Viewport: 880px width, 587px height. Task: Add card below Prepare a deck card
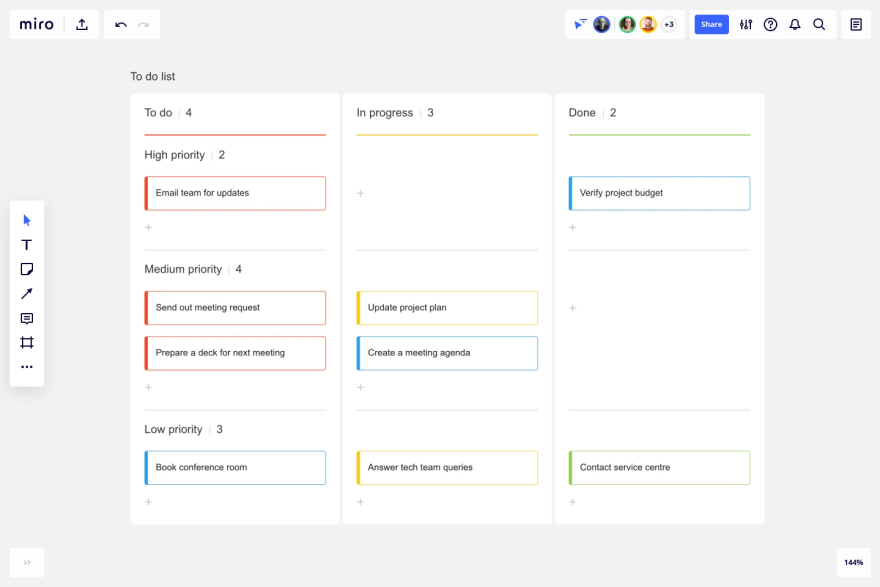click(x=149, y=387)
